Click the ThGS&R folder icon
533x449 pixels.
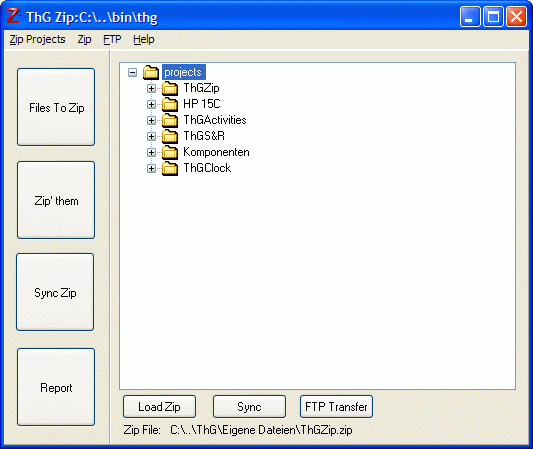(170, 136)
